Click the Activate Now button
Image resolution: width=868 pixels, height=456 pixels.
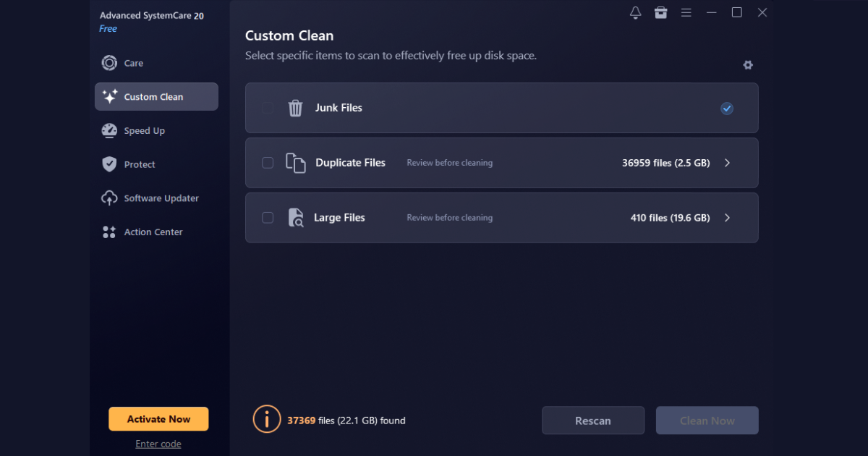(x=158, y=419)
